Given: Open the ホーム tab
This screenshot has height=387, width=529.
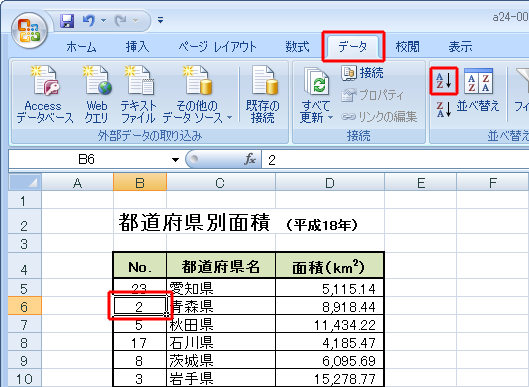Looking at the screenshot, I should coord(81,47).
